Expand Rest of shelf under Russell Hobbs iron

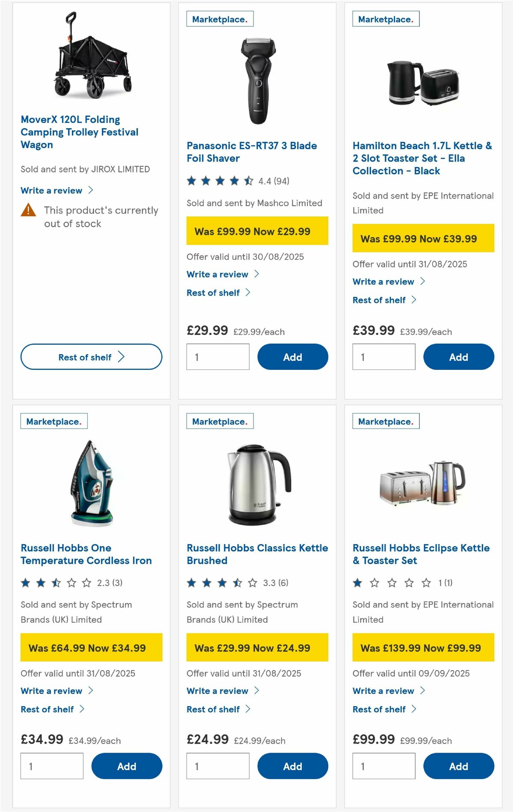click(x=47, y=709)
